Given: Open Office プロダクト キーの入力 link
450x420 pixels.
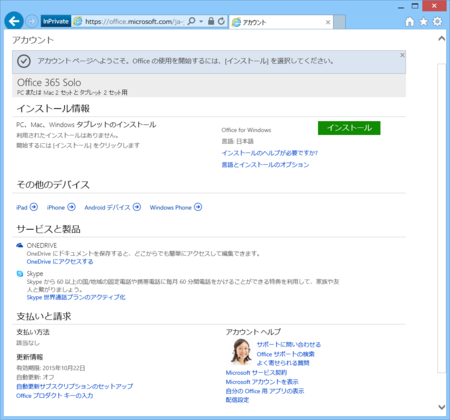Looking at the screenshot, I should tap(55, 396).
